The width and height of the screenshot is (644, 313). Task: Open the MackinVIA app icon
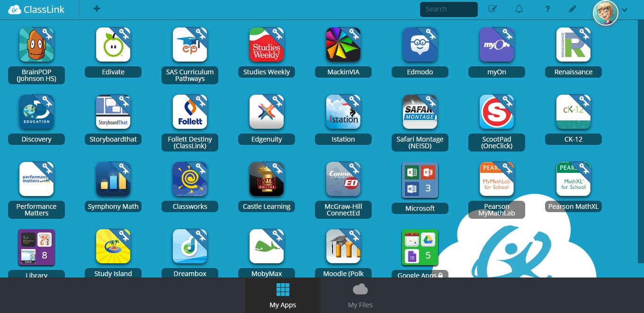point(343,45)
